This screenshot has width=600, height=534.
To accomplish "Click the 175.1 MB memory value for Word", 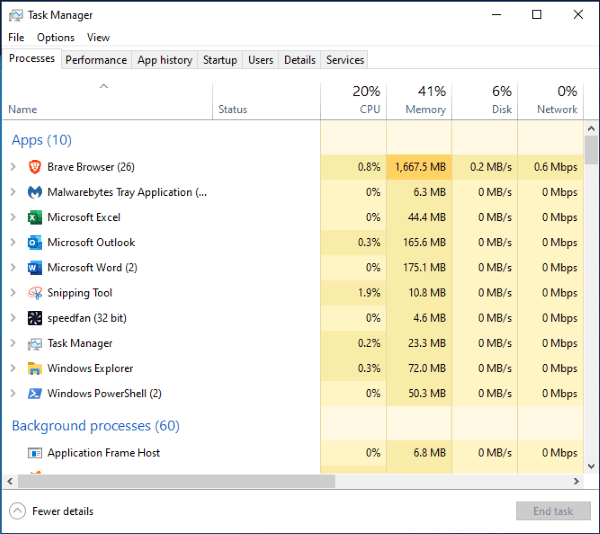I will [424, 268].
